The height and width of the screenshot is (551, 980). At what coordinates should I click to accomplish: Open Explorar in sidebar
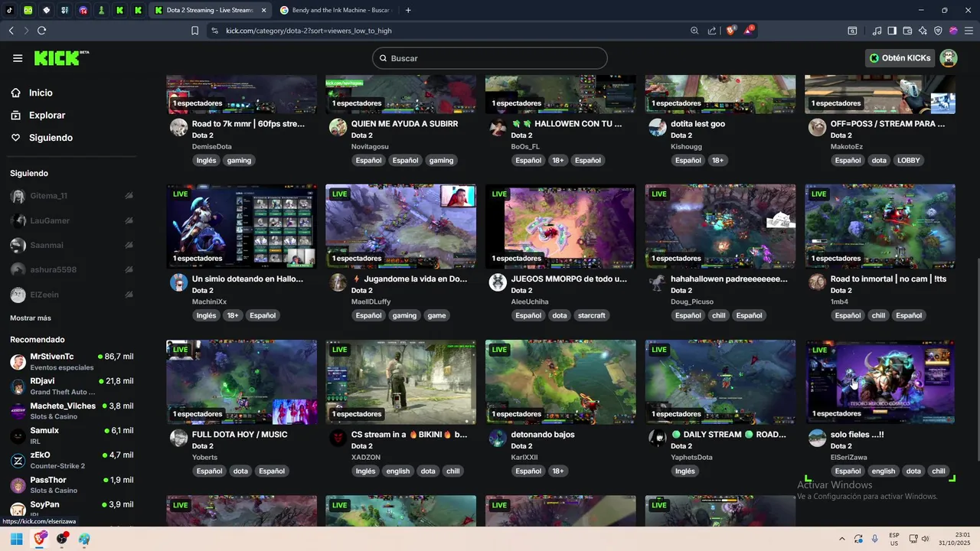(x=38, y=115)
